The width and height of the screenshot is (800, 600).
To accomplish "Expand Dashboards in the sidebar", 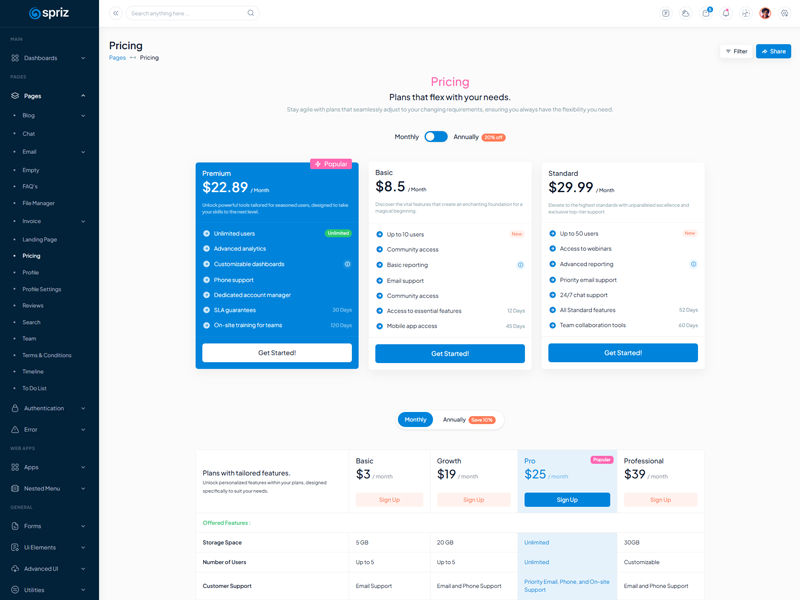I will (x=48, y=58).
